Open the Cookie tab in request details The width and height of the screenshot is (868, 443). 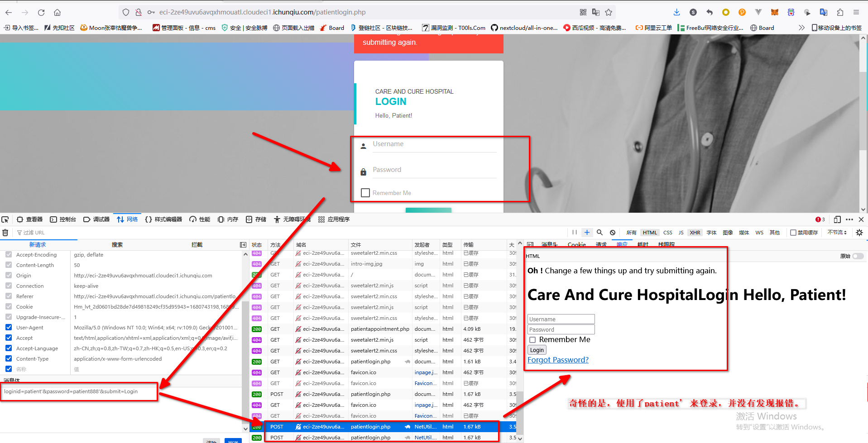tap(576, 244)
